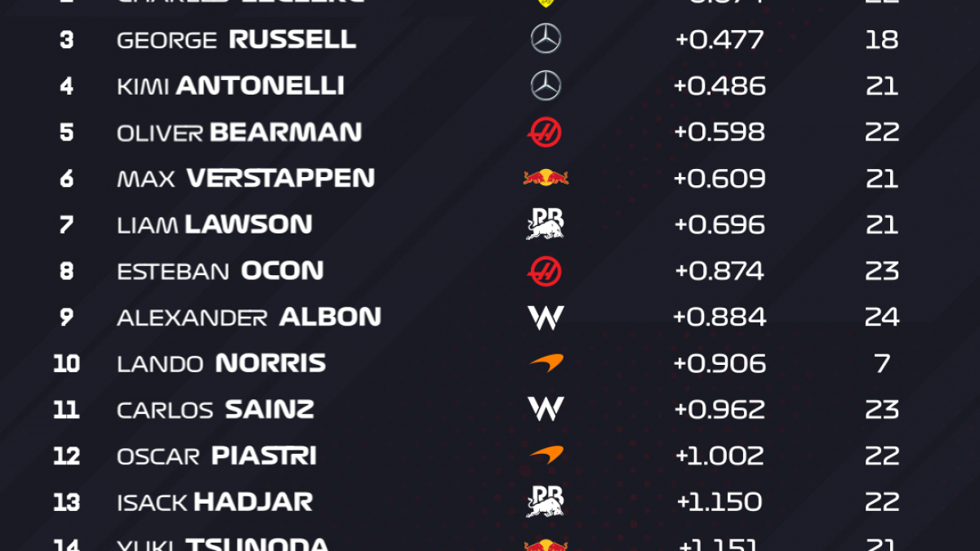Screen dimensions: 980x551
Task: Click the Mercedes logo next to George Russell
Action: coord(546,39)
